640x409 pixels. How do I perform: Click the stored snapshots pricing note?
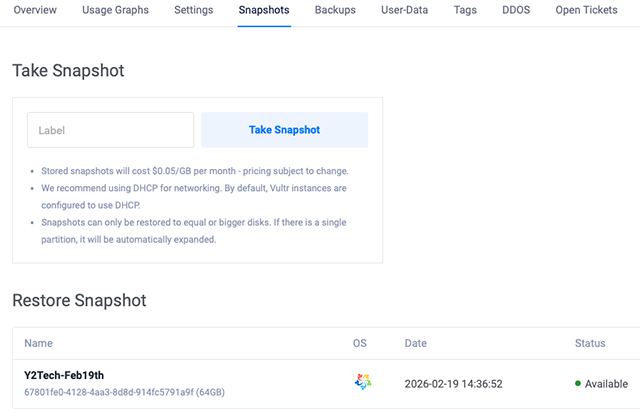point(195,171)
